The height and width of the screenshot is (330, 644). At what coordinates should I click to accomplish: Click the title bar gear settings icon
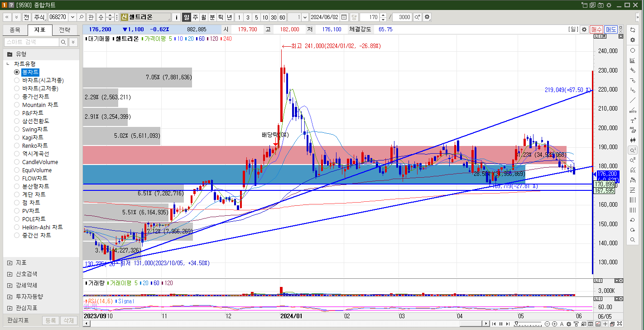point(609,5)
